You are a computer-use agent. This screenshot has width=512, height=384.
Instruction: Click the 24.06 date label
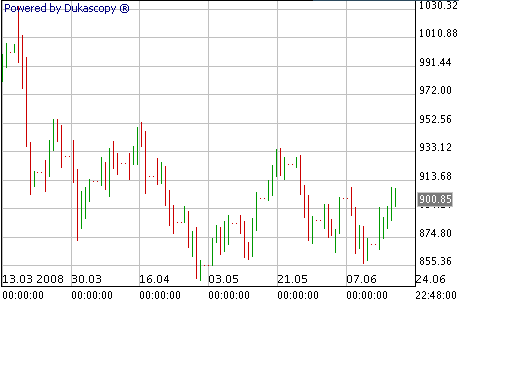click(x=431, y=279)
